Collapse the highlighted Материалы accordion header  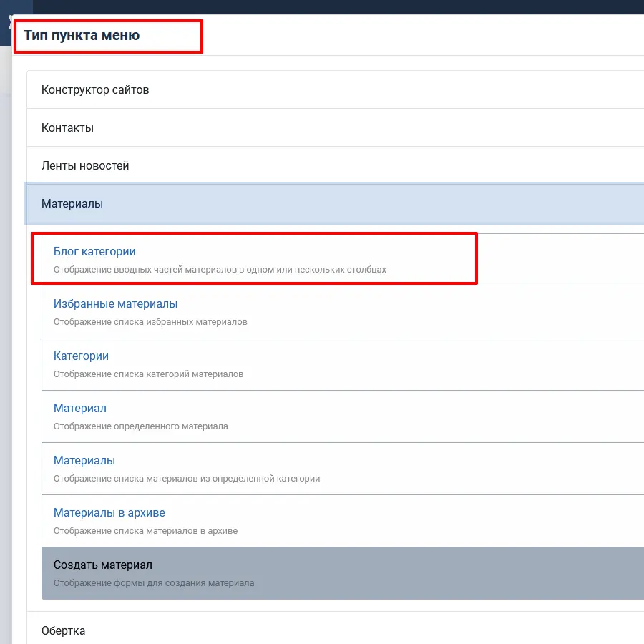click(72, 204)
